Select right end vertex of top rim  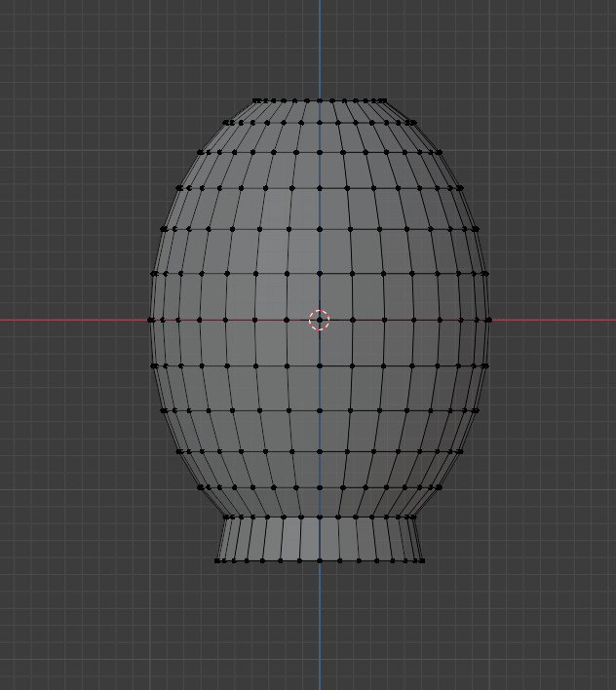click(385, 100)
